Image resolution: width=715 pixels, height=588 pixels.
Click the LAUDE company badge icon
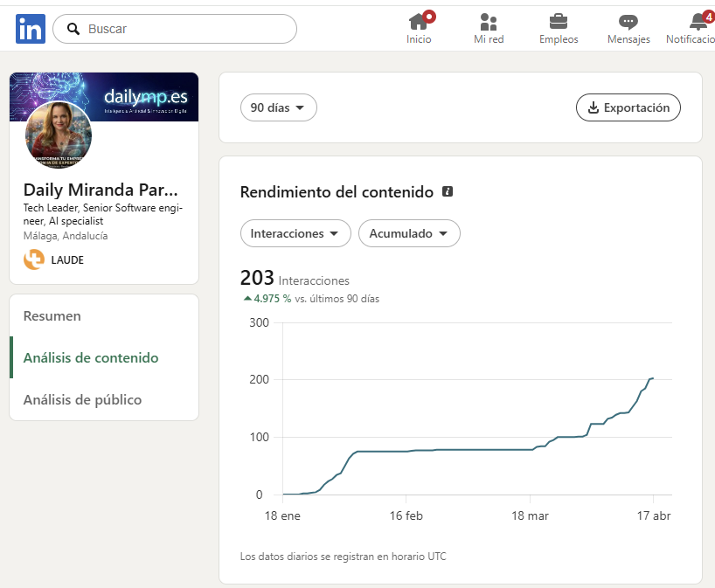[32, 259]
